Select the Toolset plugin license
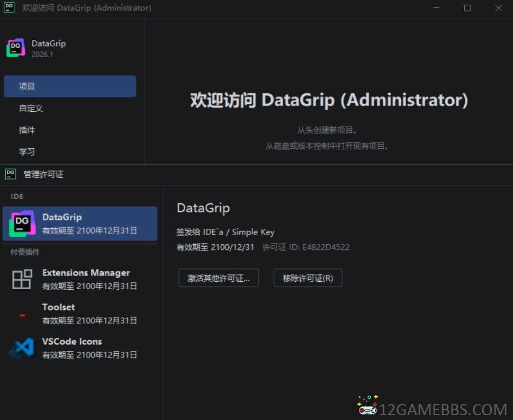Image resolution: width=513 pixels, height=420 pixels. [x=80, y=314]
